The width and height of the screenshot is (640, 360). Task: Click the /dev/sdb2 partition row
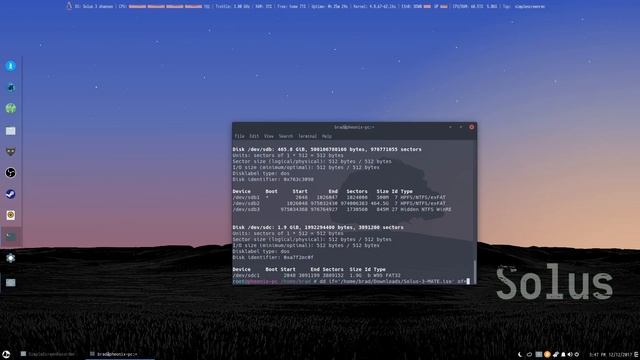339,203
